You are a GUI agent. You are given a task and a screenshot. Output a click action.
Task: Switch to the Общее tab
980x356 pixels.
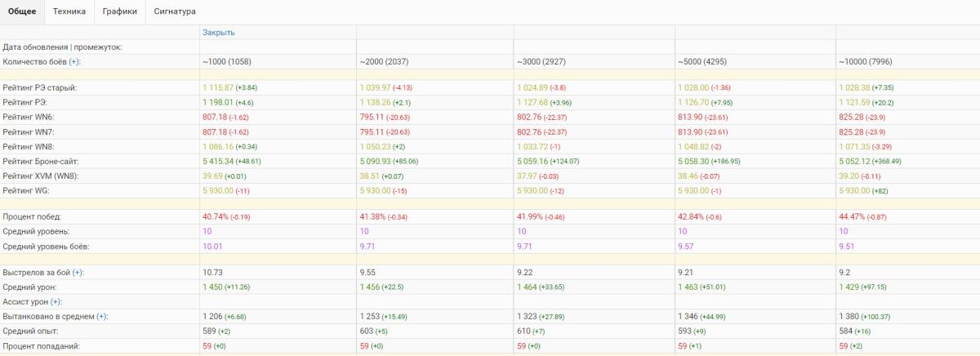coord(22,11)
